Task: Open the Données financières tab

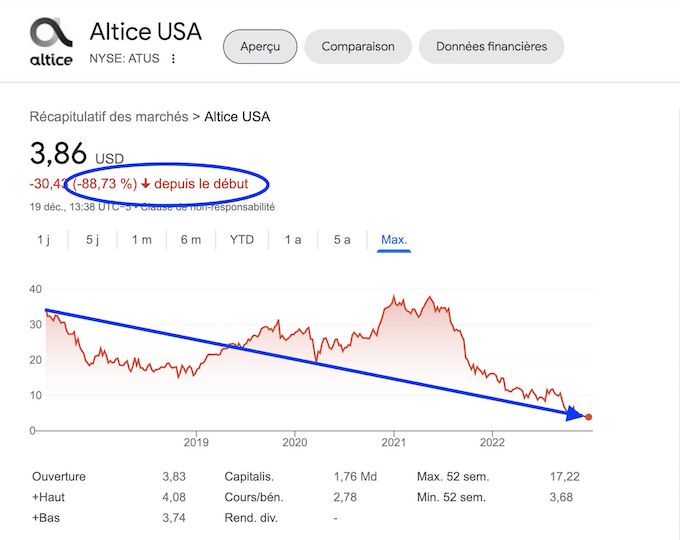Action: pyautogui.click(x=491, y=46)
